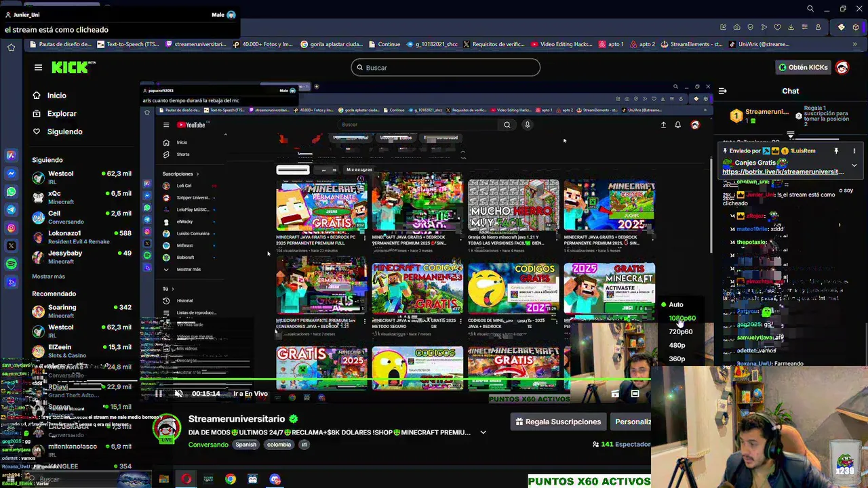The image size is (868, 488).
Task: Open Westcol channel in Siguiendo list
Action: (x=82, y=177)
